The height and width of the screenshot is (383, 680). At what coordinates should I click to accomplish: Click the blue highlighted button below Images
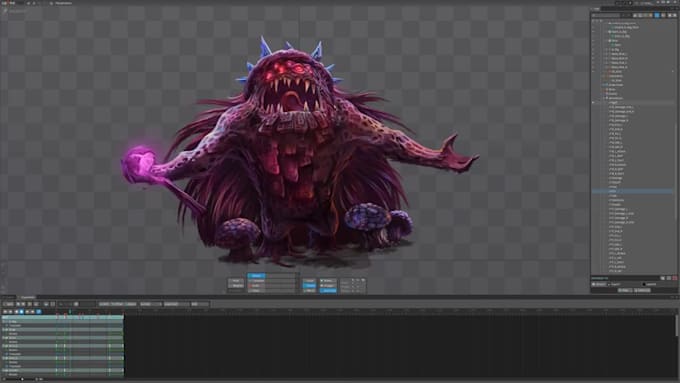click(328, 291)
